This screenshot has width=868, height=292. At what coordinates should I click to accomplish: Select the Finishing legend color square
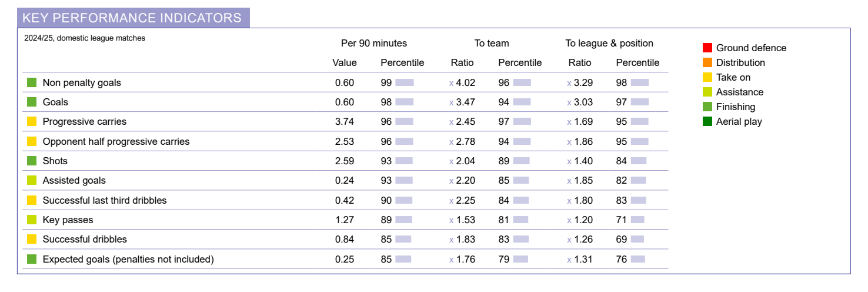707,107
